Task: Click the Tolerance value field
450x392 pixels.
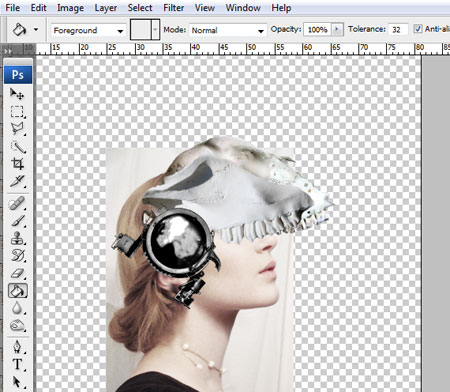Action: [x=398, y=30]
